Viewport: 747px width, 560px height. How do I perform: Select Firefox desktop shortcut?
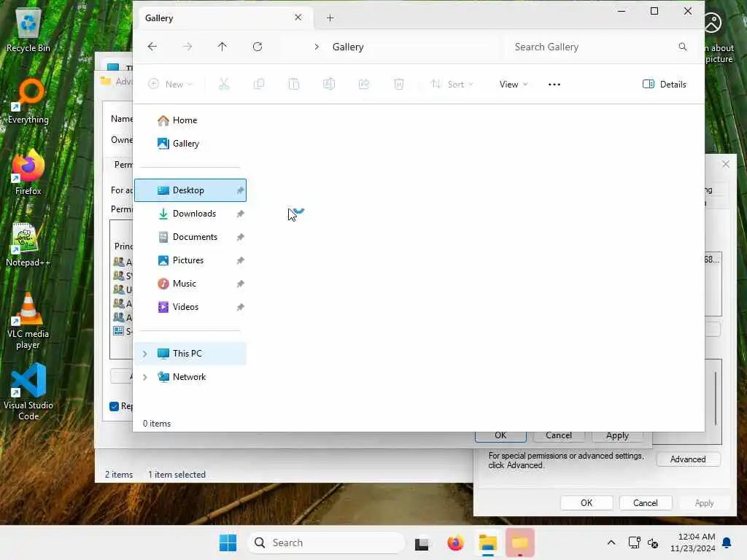pos(28,173)
